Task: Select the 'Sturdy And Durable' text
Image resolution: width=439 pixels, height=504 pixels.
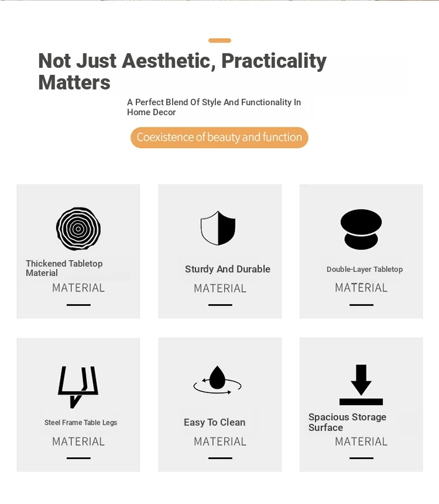Action: [228, 269]
